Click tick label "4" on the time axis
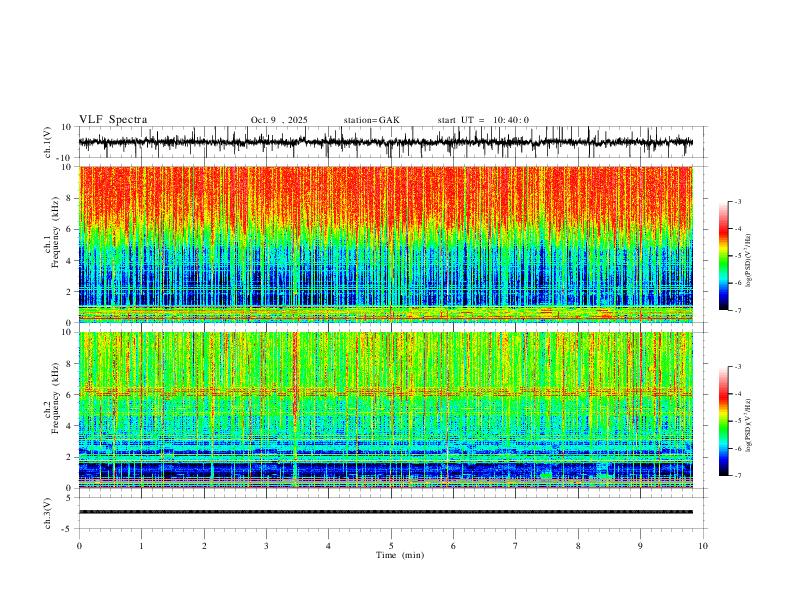The image size is (792, 612). (x=328, y=546)
